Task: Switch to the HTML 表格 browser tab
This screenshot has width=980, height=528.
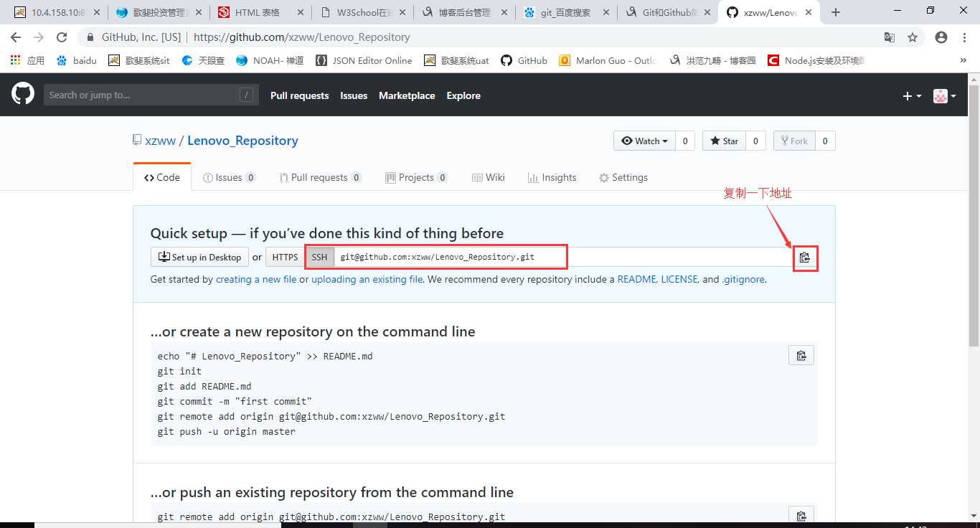Action: (258, 12)
